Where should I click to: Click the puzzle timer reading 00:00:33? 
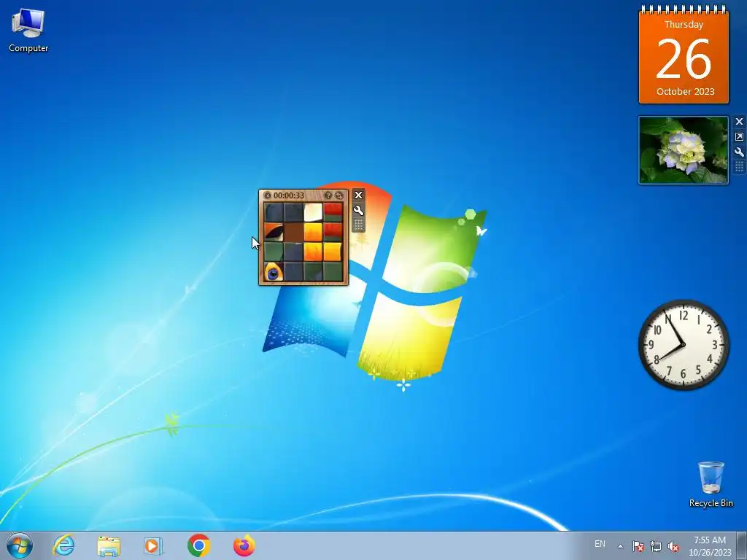pyautogui.click(x=289, y=195)
